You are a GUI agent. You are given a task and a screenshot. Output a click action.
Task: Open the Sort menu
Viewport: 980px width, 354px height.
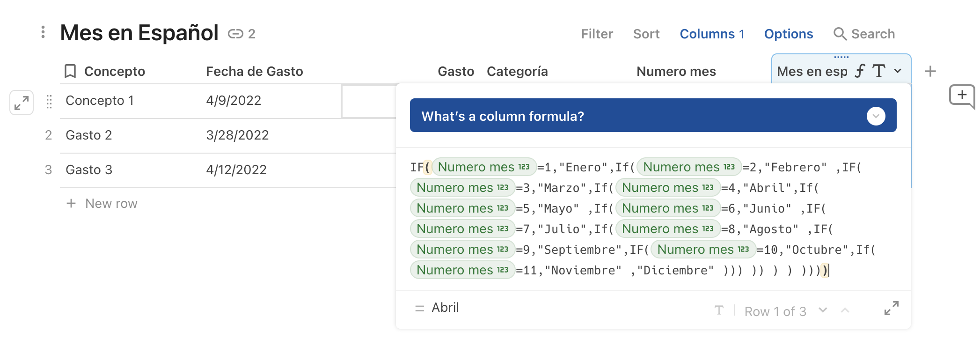point(646,34)
